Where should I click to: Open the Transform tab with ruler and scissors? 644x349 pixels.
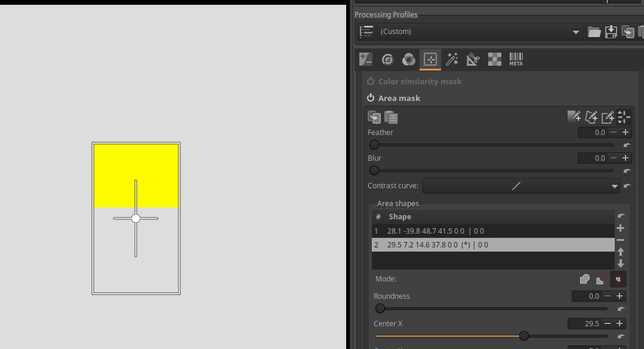click(x=473, y=59)
